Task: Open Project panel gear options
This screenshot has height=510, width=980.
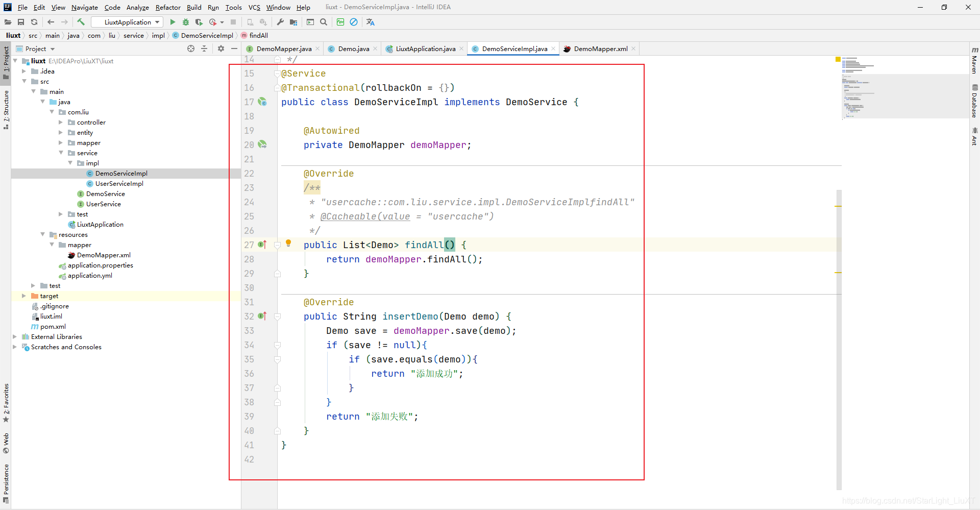Action: [221, 48]
